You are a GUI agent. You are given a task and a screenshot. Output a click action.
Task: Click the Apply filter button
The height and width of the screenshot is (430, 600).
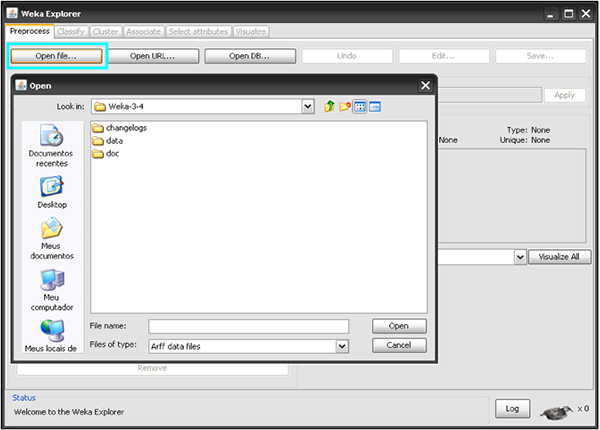click(x=564, y=95)
